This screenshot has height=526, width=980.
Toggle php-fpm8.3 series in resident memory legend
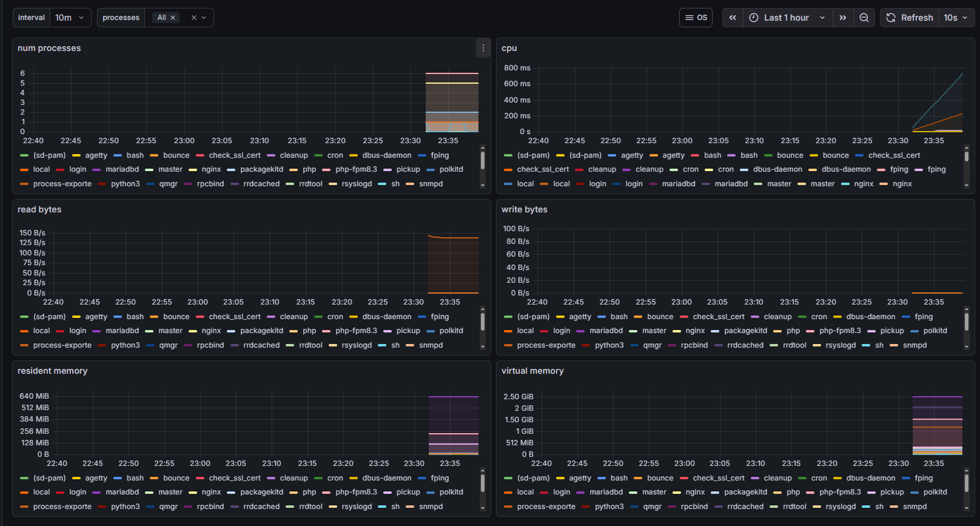[356, 492]
